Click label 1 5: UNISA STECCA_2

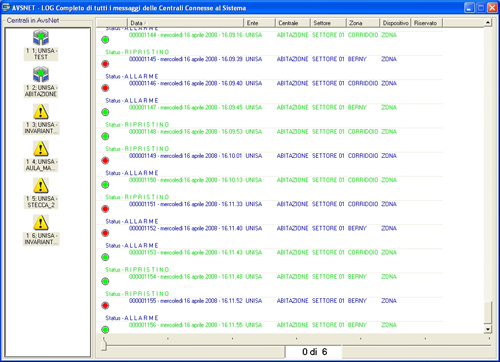[41, 202]
